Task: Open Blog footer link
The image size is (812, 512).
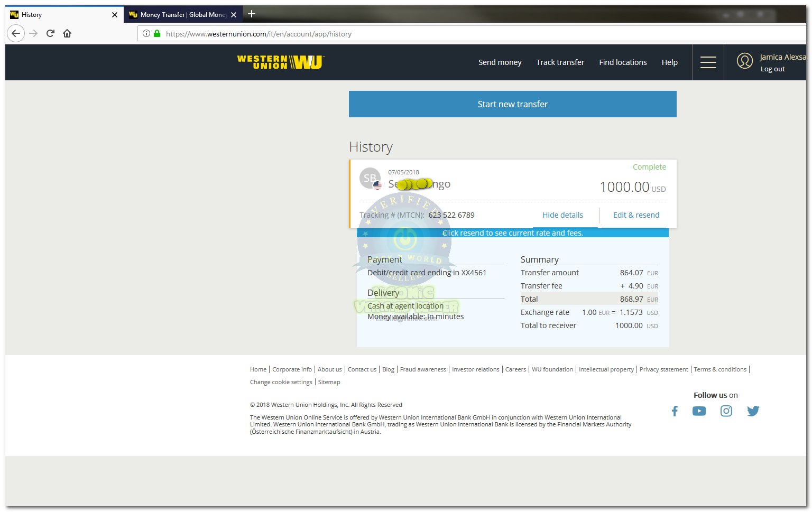Action: point(388,369)
